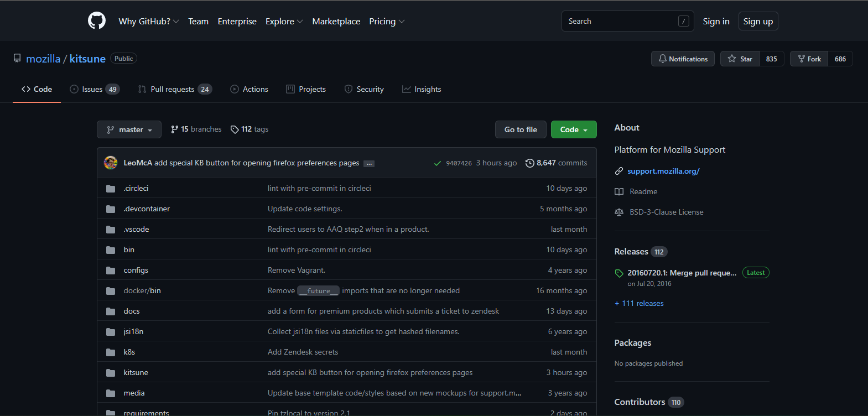This screenshot has height=416, width=868.
Task: Click the media folder icon
Action: [x=111, y=393]
